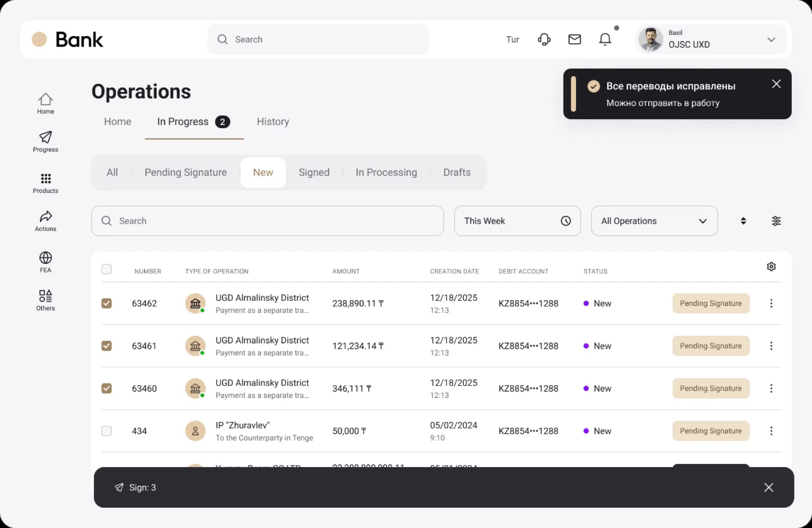Open the Products section from the sidebar

click(45, 182)
